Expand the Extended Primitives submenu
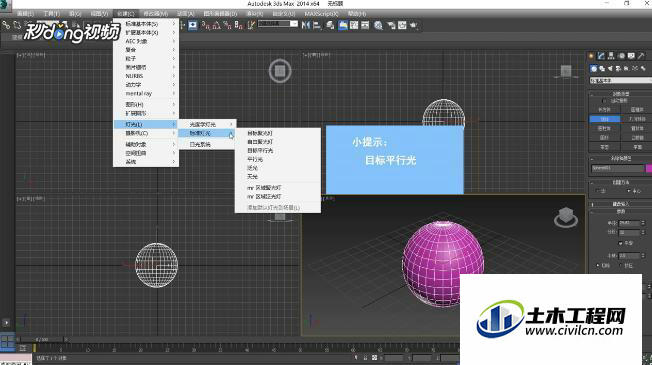Viewport: 652px width, 365px height. coord(146,32)
